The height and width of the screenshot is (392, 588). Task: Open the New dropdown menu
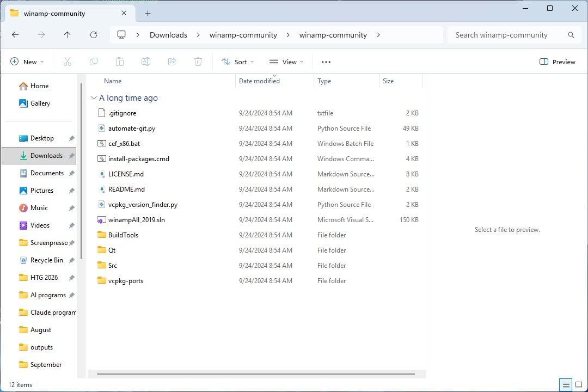[27, 62]
